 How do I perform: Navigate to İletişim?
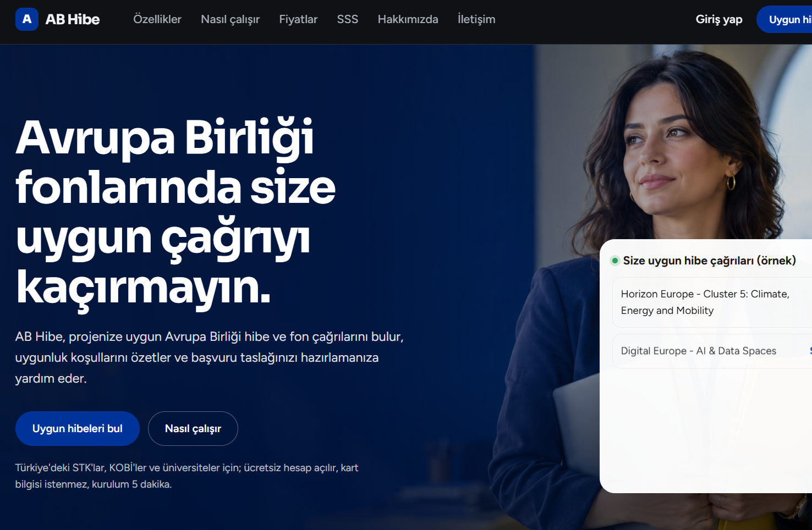[x=476, y=19]
